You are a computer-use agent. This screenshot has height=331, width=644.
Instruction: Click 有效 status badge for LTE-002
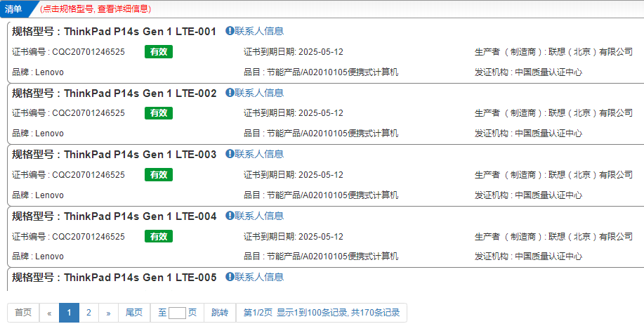coord(159,113)
